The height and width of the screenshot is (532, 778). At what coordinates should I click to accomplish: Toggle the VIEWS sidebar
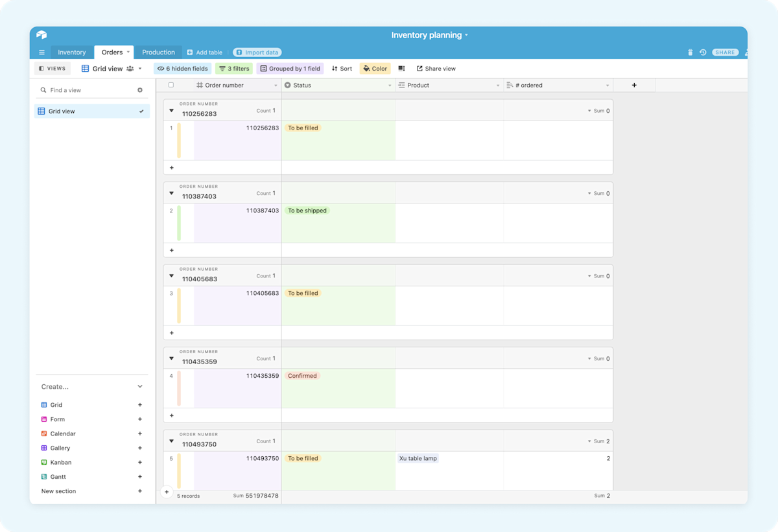coord(52,68)
